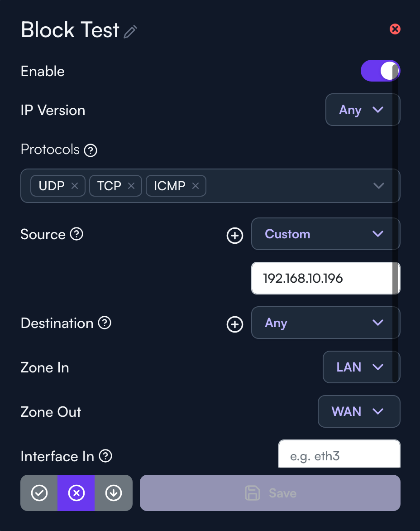Remove the ICMP protocol tag
This screenshot has width=420, height=531.
tap(196, 186)
